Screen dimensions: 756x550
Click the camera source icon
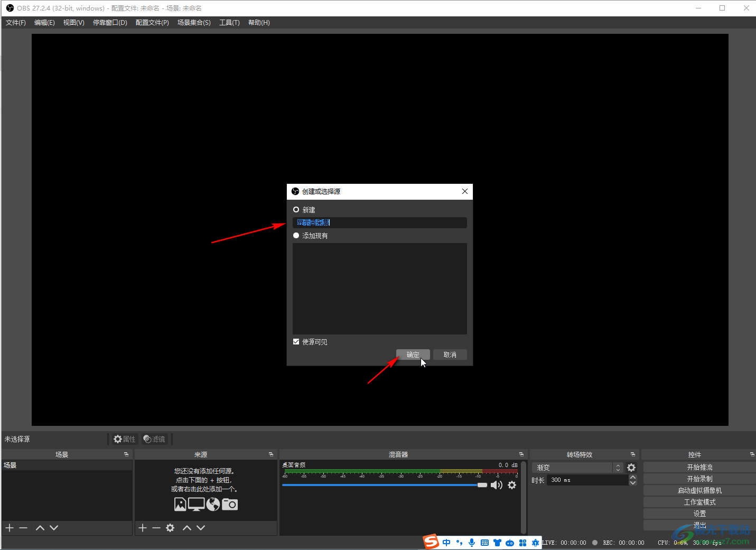230,505
